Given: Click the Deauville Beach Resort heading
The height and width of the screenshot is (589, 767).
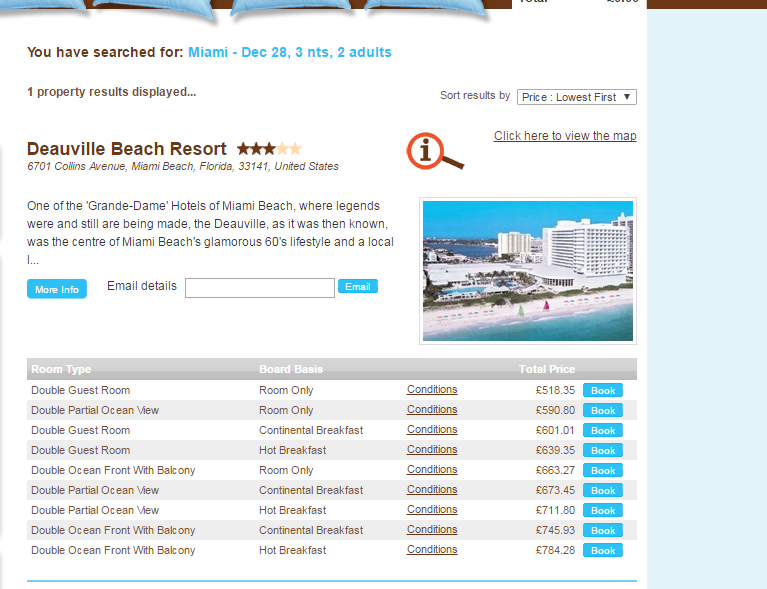Looking at the screenshot, I should (127, 149).
